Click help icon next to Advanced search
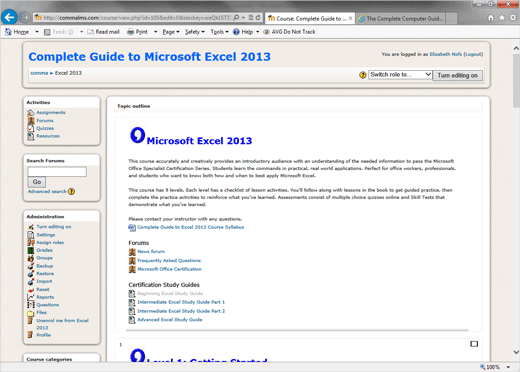 (71, 191)
